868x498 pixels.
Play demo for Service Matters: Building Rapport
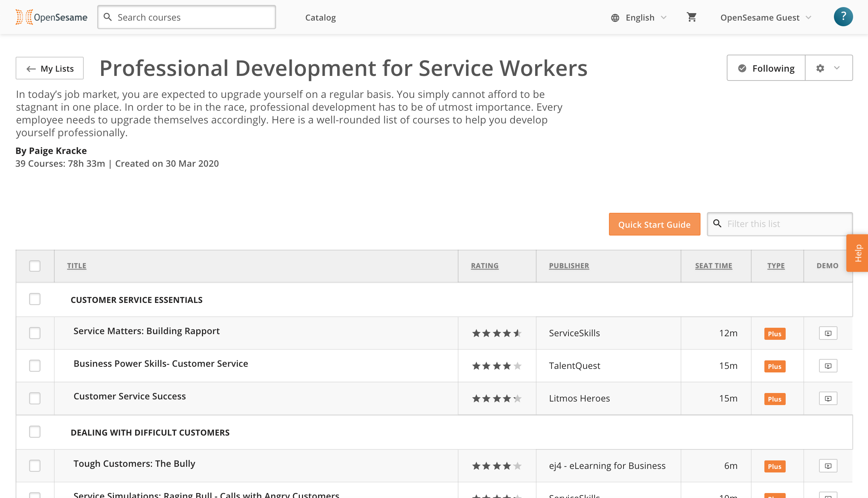tap(828, 333)
